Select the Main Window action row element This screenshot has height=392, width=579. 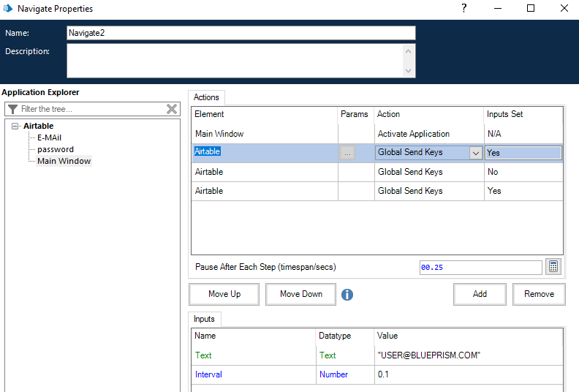pos(265,134)
